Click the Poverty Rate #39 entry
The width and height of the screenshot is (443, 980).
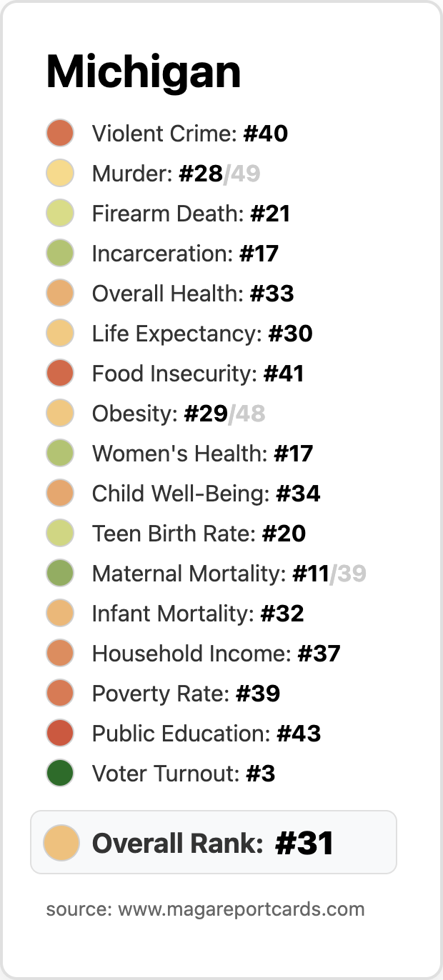[163, 694]
